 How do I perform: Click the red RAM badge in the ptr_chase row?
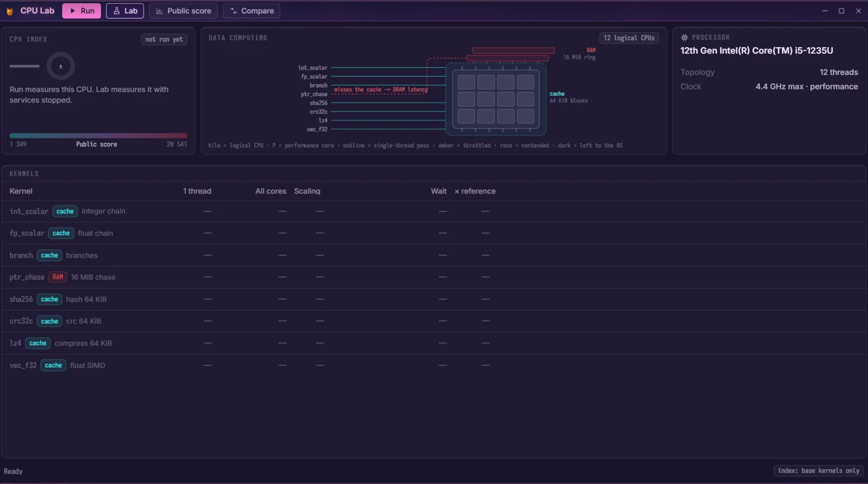58,277
